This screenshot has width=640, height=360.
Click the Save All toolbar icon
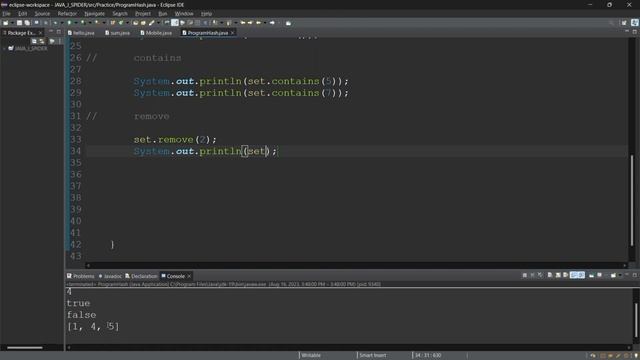pos(27,23)
